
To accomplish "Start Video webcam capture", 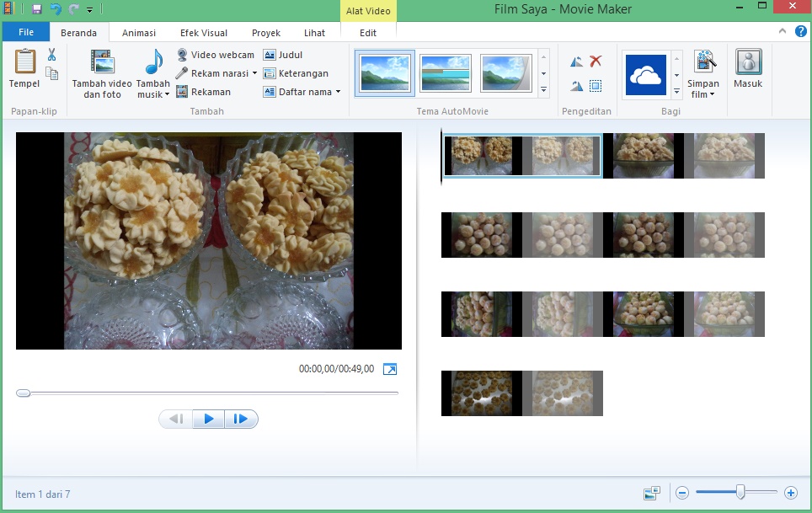I will 216,55.
